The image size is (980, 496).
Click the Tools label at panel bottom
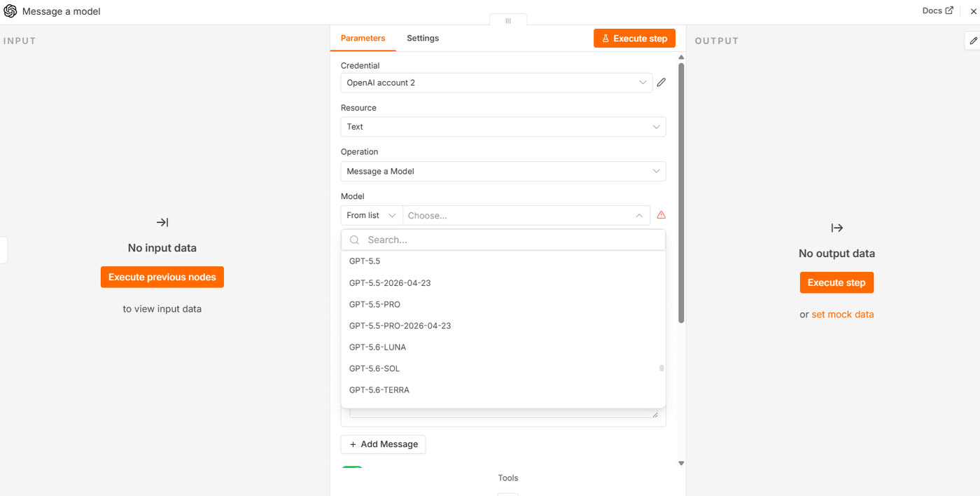[508, 478]
